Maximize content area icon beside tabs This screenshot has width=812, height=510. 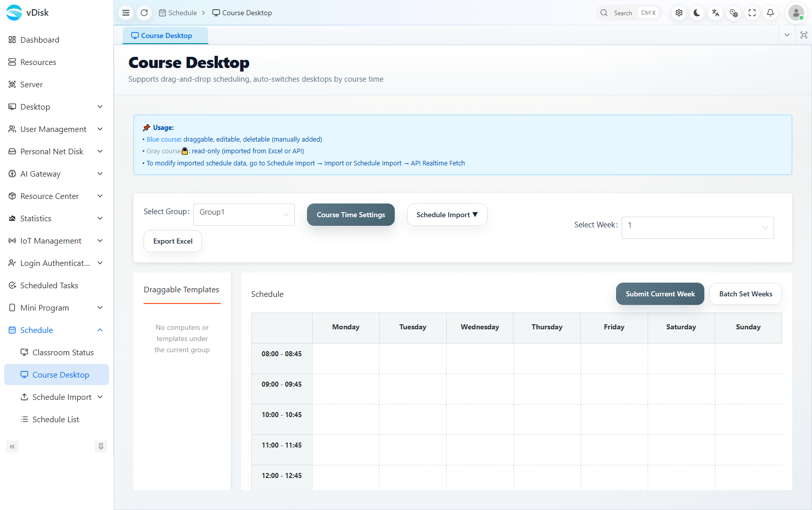click(x=804, y=35)
